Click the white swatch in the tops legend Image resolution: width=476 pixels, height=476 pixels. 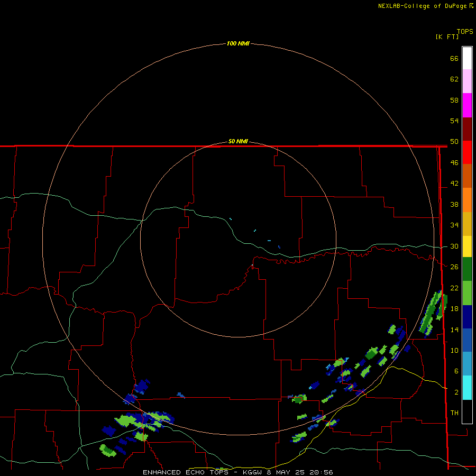click(467, 58)
